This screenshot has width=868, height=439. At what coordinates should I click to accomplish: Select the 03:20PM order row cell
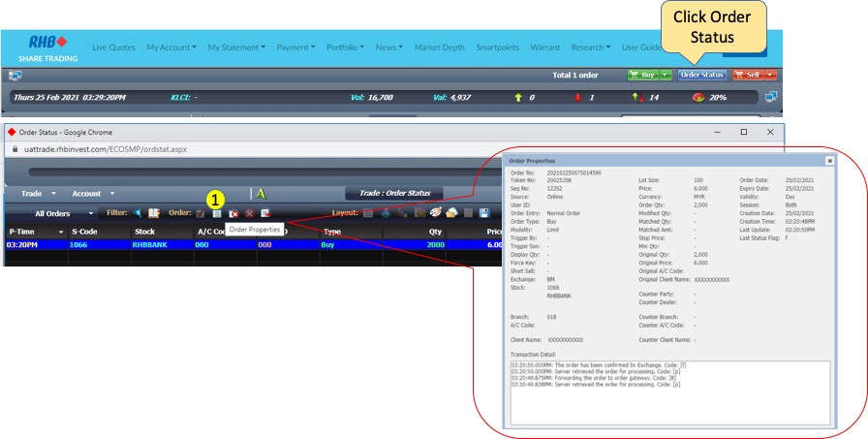(36, 244)
